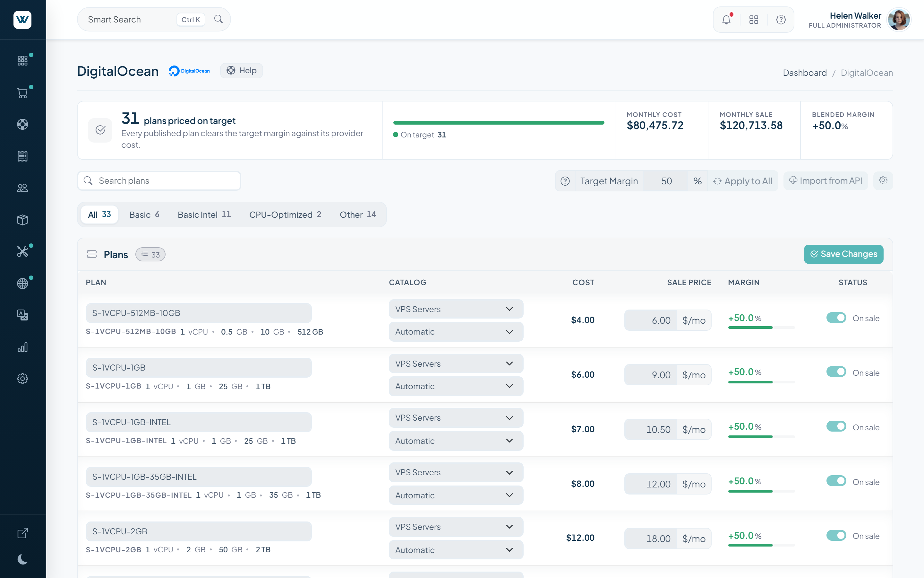Click the plans list count badge 33

[x=150, y=255]
